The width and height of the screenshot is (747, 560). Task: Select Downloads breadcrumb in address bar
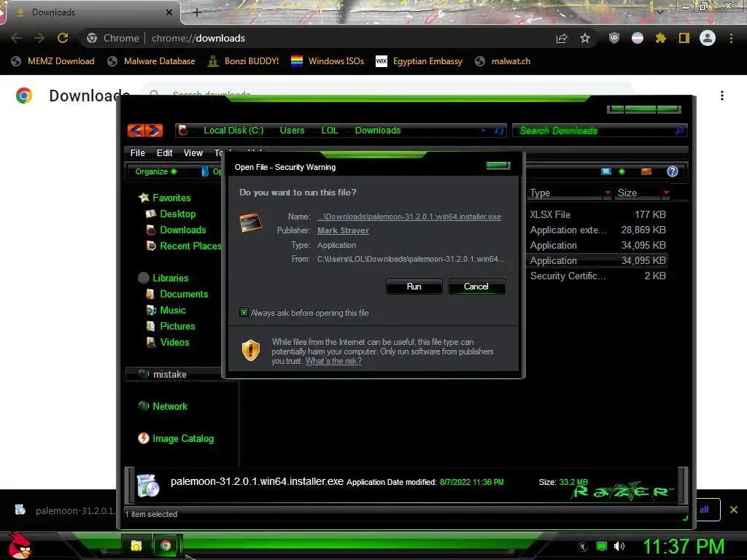[378, 131]
